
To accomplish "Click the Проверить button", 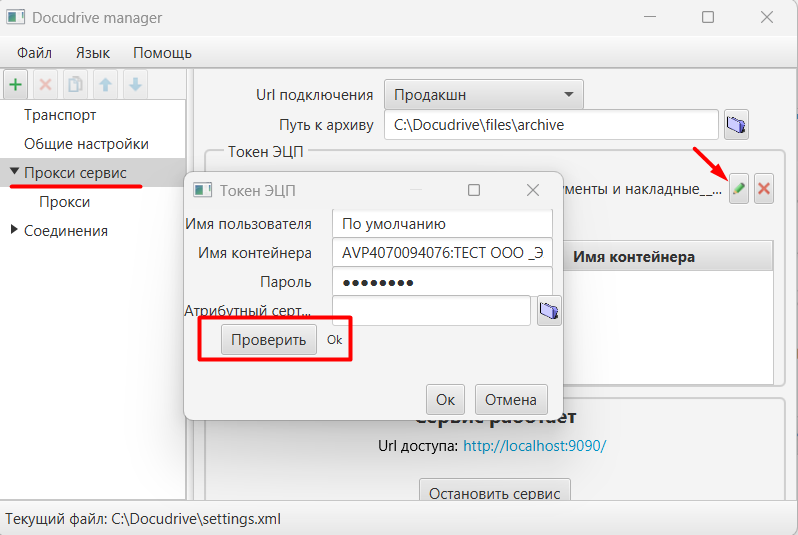I will (269, 340).
